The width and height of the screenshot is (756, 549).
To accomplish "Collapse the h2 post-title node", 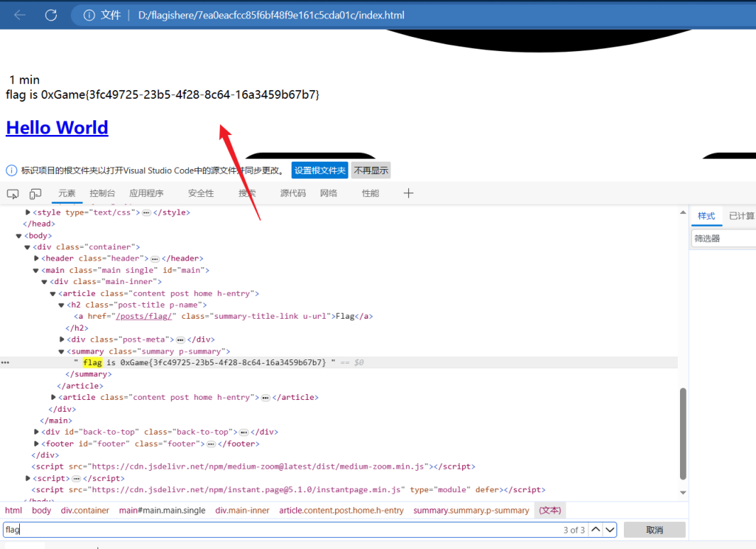I will coord(62,305).
